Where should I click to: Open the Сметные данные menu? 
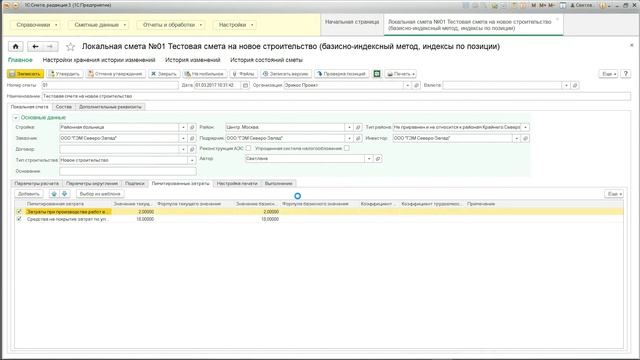pos(100,25)
